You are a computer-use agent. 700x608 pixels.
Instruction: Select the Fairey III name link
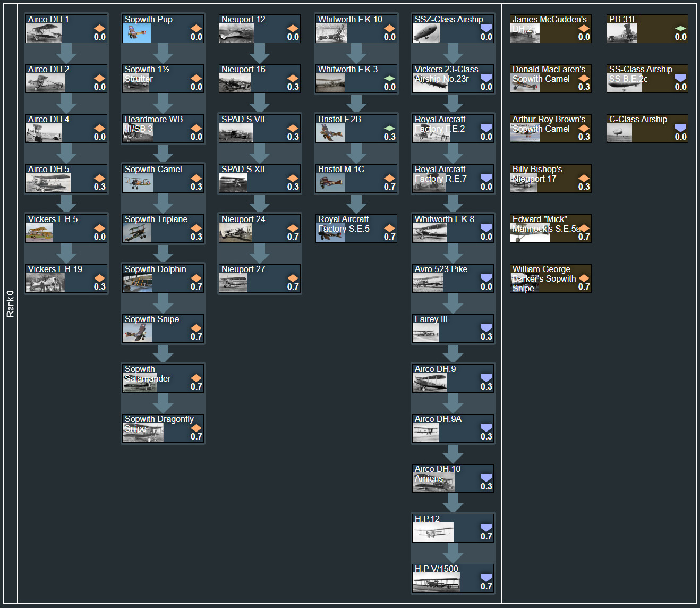(431, 319)
